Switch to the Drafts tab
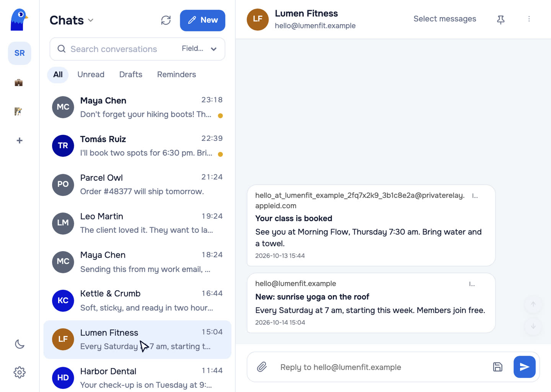 (x=131, y=75)
